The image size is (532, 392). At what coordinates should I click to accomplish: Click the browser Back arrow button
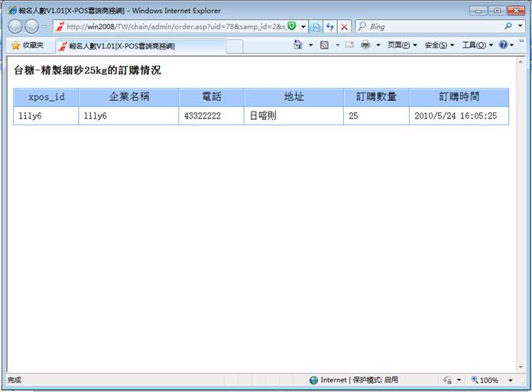[15, 26]
